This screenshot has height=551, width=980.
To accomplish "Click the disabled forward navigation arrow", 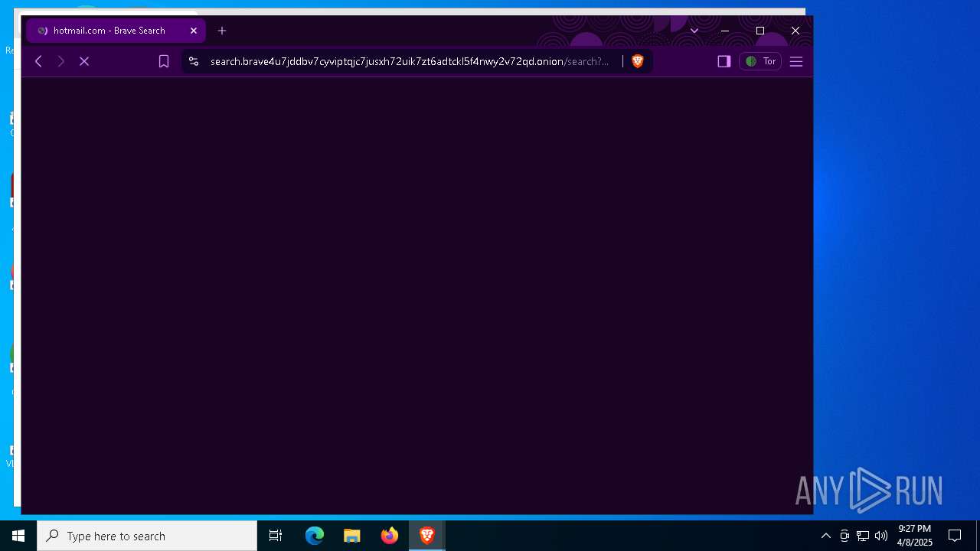I will click(61, 61).
